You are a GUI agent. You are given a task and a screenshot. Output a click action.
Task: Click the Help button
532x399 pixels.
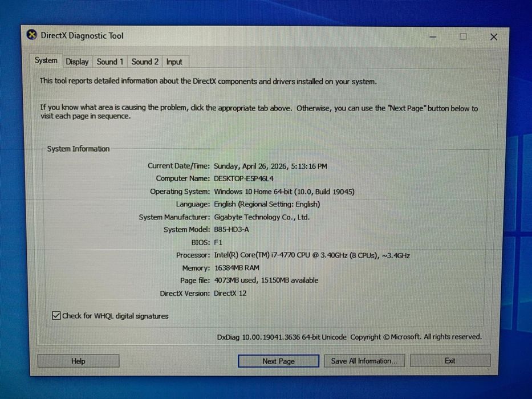click(78, 361)
